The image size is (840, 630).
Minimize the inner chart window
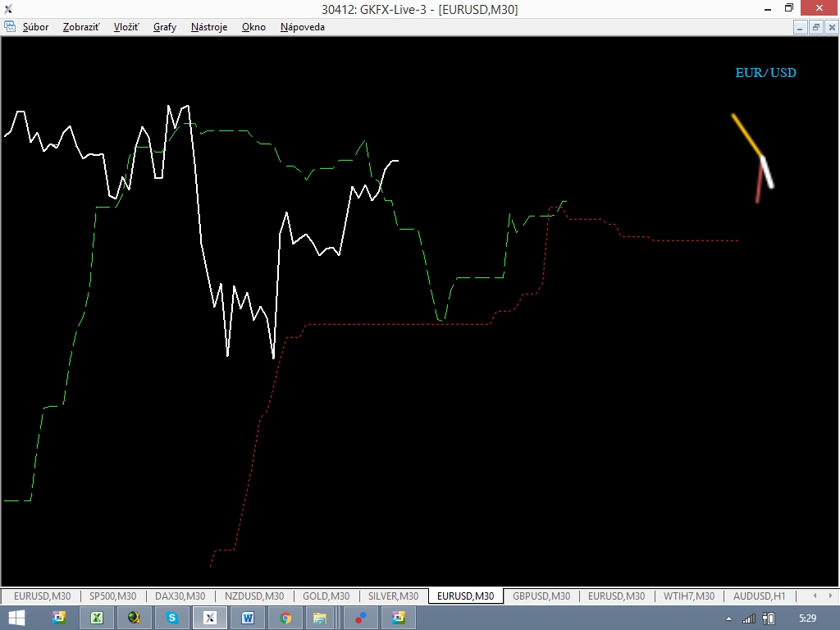800,27
